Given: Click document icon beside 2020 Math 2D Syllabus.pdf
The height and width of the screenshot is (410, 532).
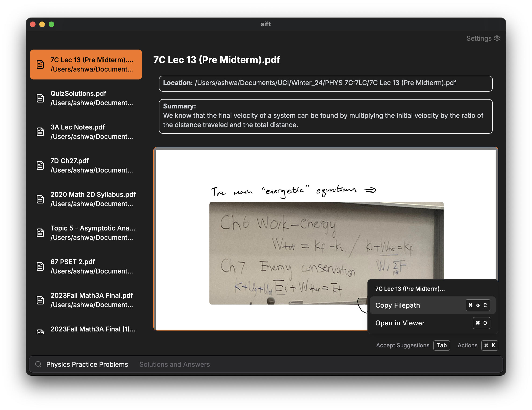Looking at the screenshot, I should [x=40, y=199].
